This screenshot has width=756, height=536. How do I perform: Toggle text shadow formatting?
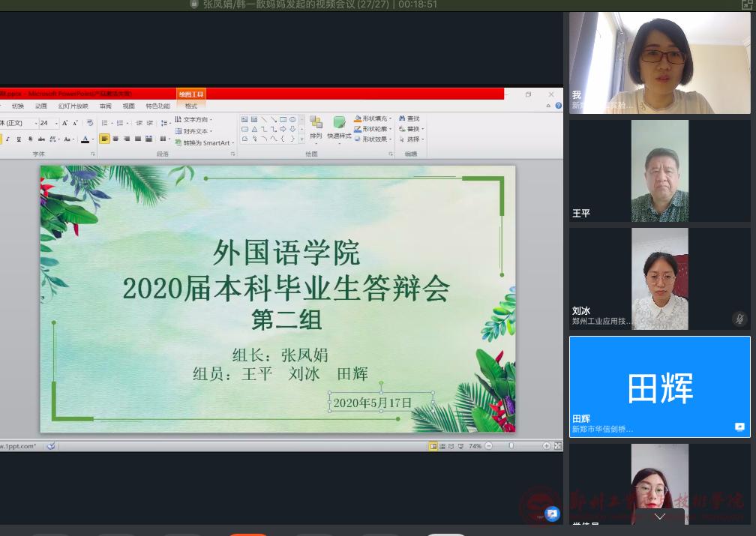[x=30, y=139]
